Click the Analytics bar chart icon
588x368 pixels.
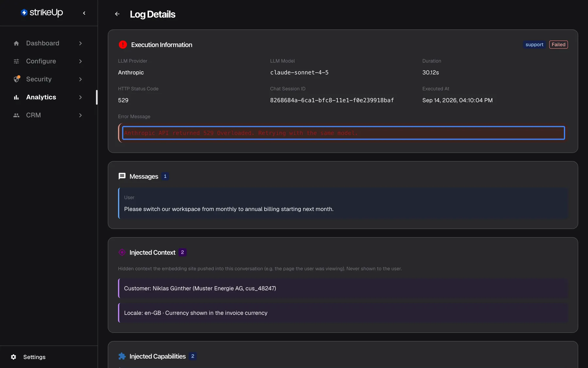click(16, 97)
